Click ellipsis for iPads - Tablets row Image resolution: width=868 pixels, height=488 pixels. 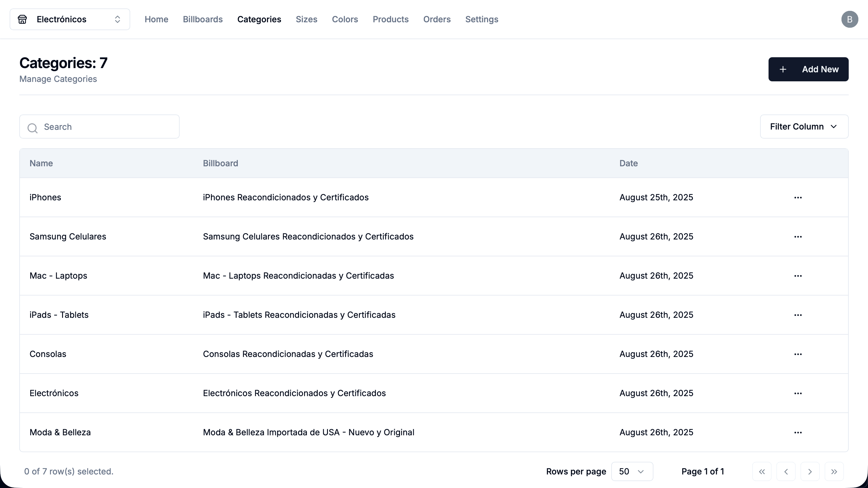click(x=797, y=315)
